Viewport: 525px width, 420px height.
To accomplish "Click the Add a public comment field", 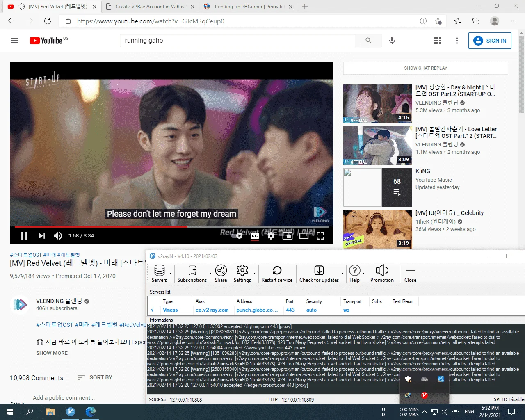I will click(x=64, y=398).
